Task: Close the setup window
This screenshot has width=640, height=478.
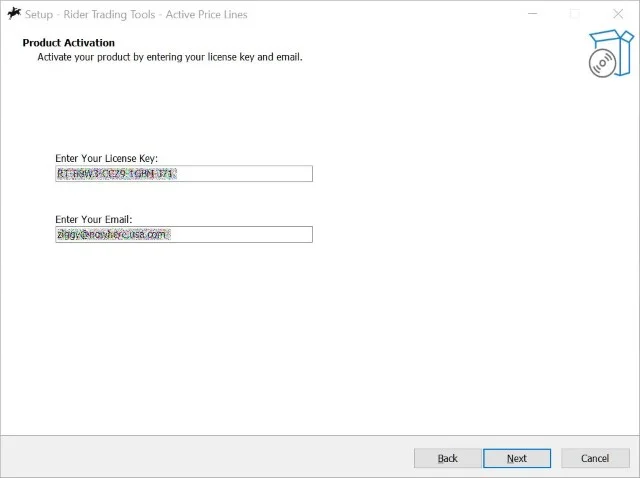Action: coord(618,14)
